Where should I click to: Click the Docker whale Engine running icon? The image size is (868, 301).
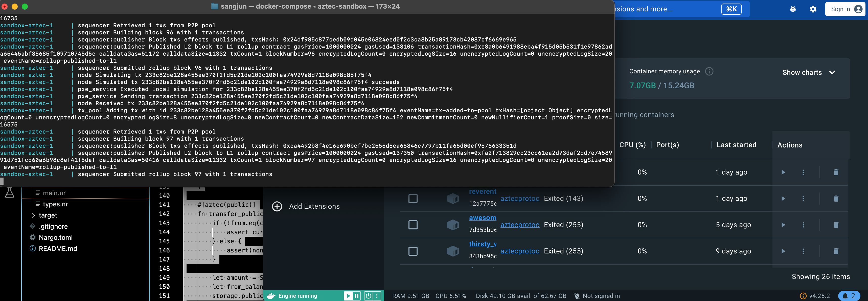pyautogui.click(x=271, y=296)
